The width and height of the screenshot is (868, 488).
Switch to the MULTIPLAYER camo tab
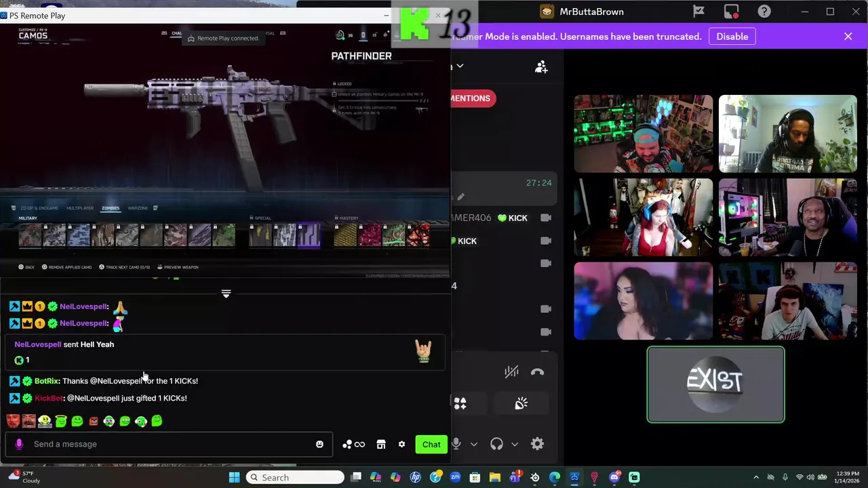tap(79, 208)
